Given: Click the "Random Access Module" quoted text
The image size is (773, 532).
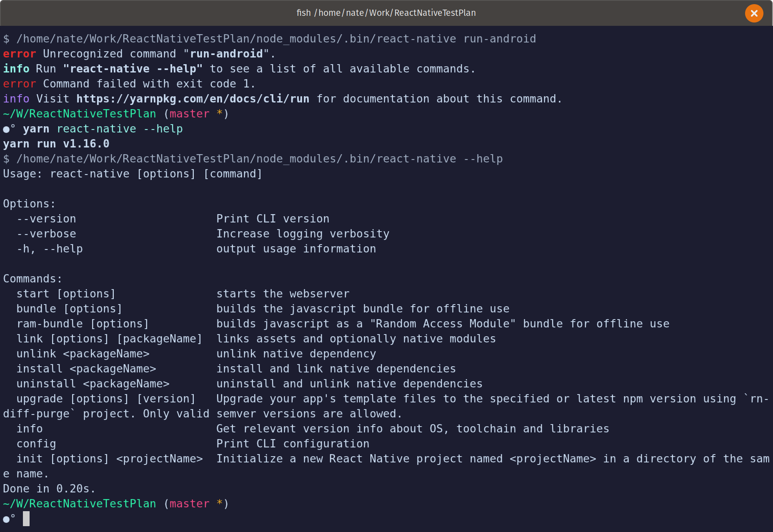Looking at the screenshot, I should 443,324.
